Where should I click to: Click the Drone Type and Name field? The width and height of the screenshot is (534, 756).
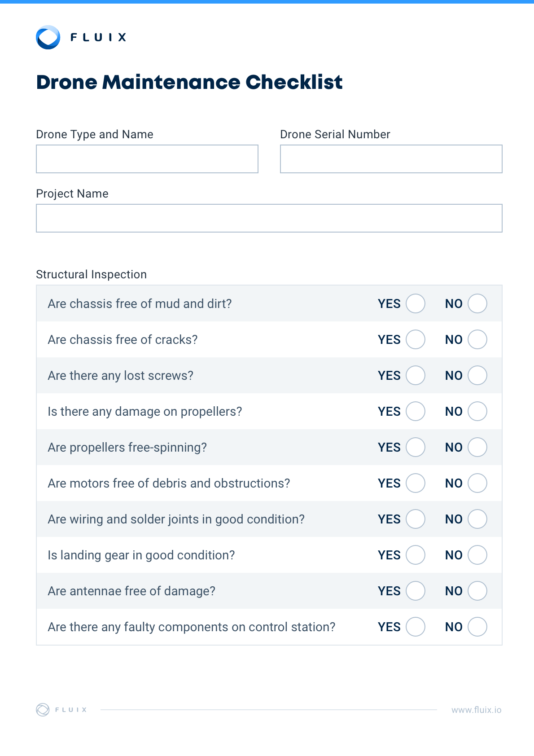tap(147, 159)
